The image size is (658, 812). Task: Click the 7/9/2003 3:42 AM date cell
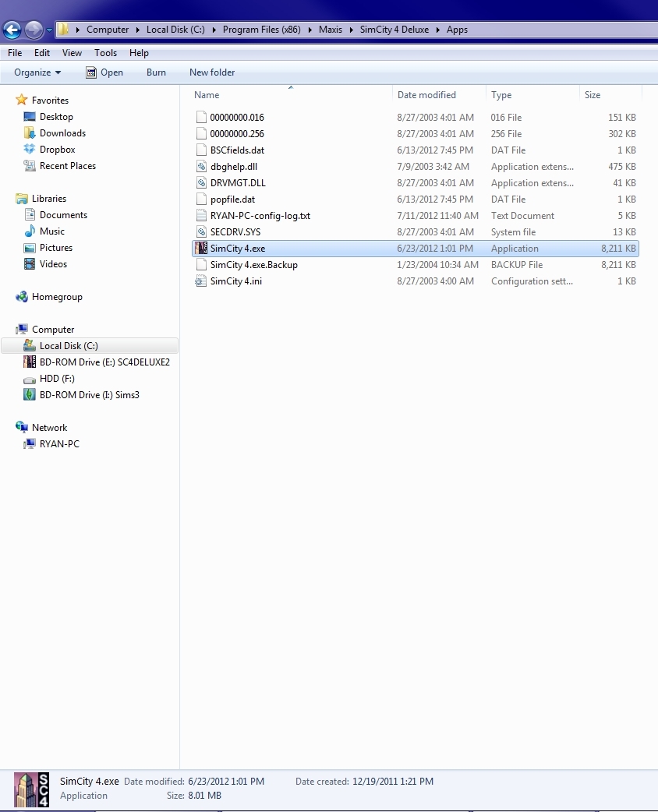(433, 166)
